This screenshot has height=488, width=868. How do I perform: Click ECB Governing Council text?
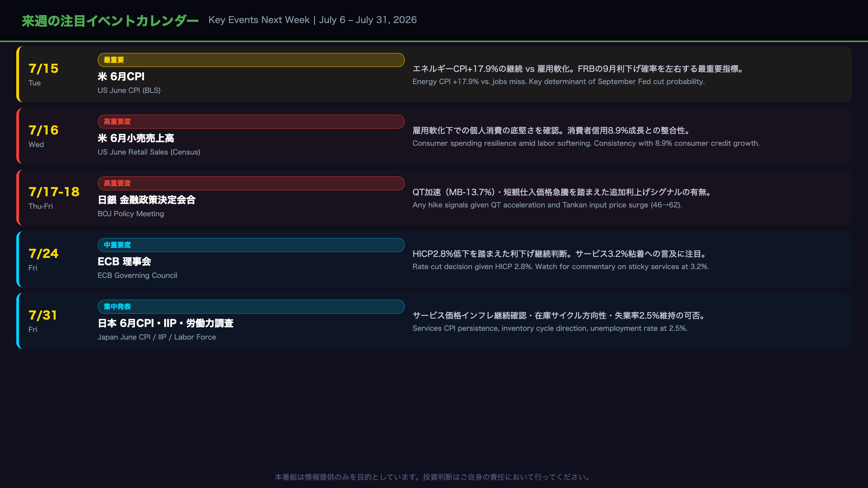click(x=137, y=276)
